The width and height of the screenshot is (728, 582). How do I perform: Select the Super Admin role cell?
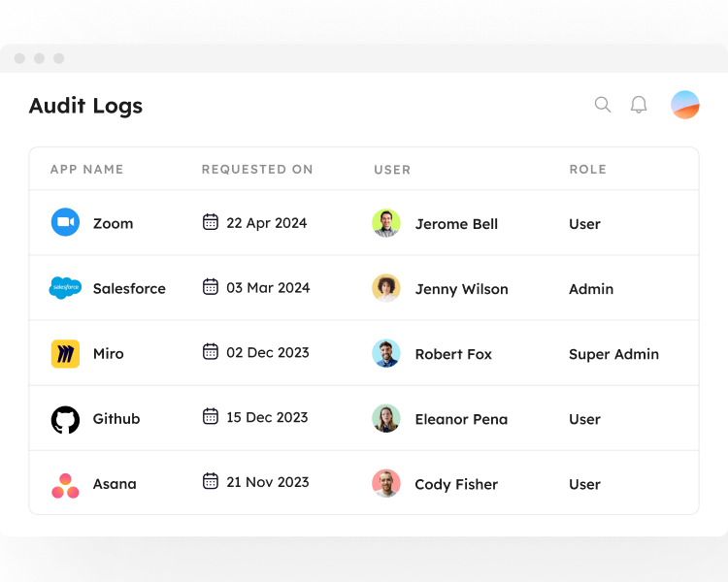pos(613,354)
